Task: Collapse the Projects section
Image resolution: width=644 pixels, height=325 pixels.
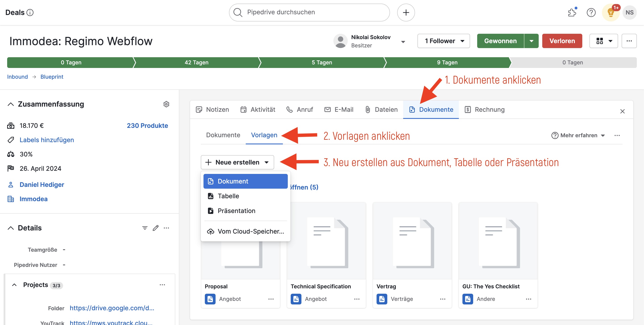Action: tap(15, 285)
